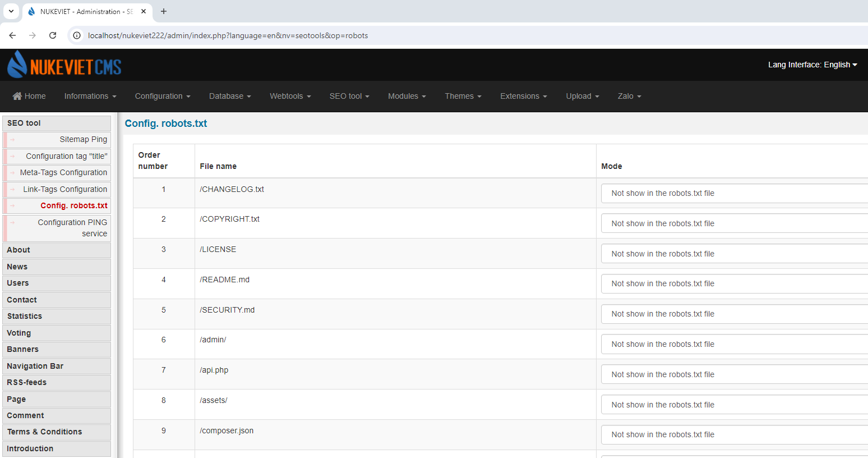The height and width of the screenshot is (458, 868).
Task: Open Config. robots.txt sidebar link
Action: pos(57,205)
